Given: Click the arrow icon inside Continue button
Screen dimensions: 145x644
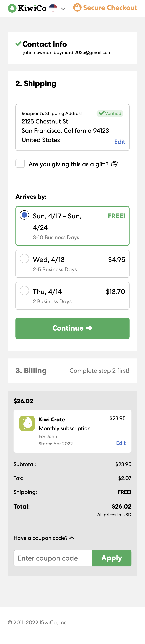Looking at the screenshot, I should pos(90,328).
